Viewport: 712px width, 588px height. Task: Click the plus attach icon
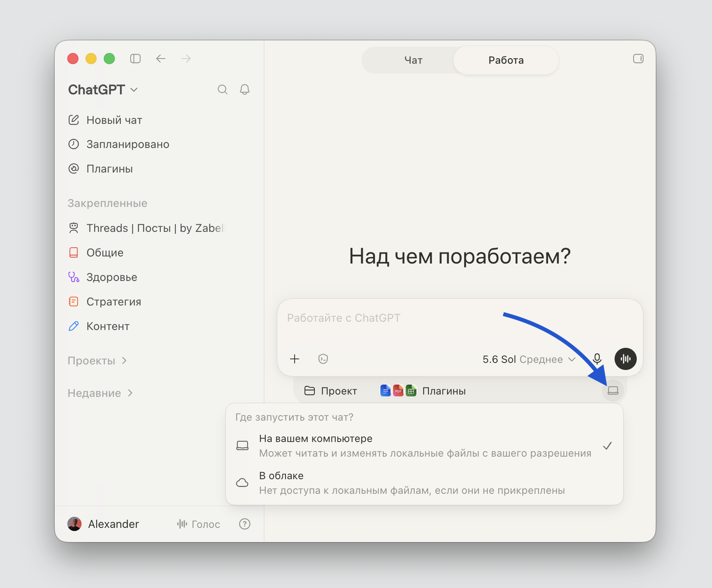coord(295,359)
